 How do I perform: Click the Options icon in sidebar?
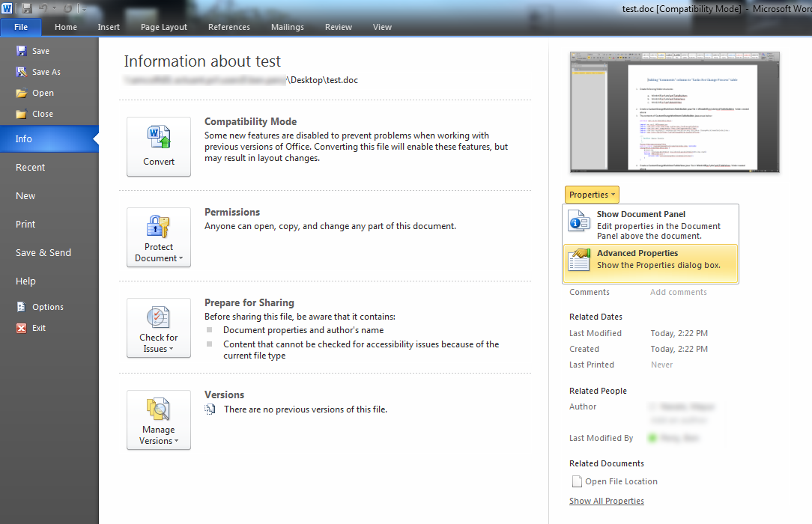point(21,307)
